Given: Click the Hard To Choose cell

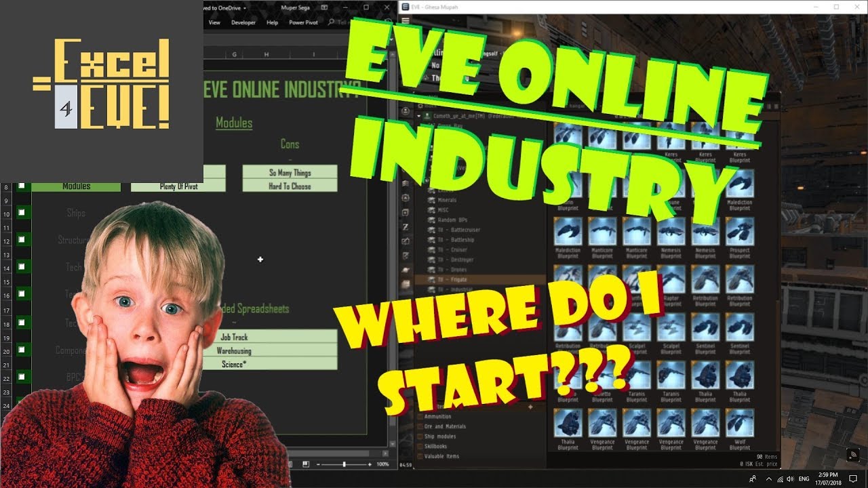Looking at the screenshot, I should click(x=290, y=186).
